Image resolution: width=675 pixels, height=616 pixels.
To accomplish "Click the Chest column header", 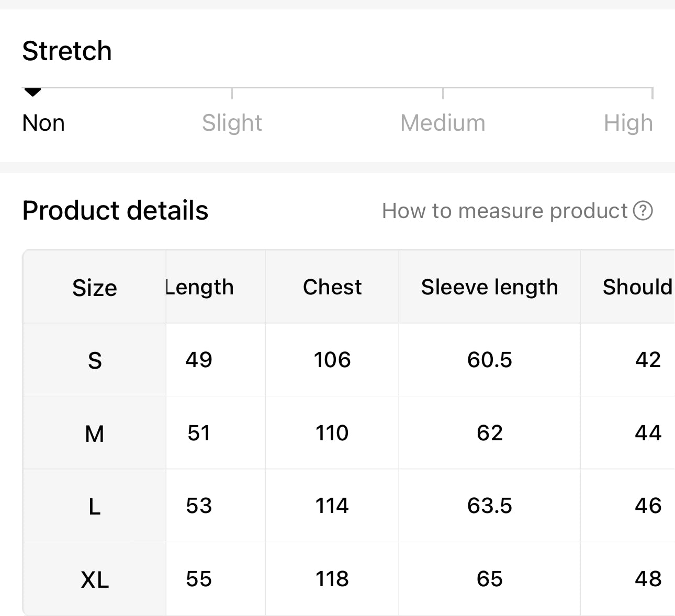I will tap(332, 287).
